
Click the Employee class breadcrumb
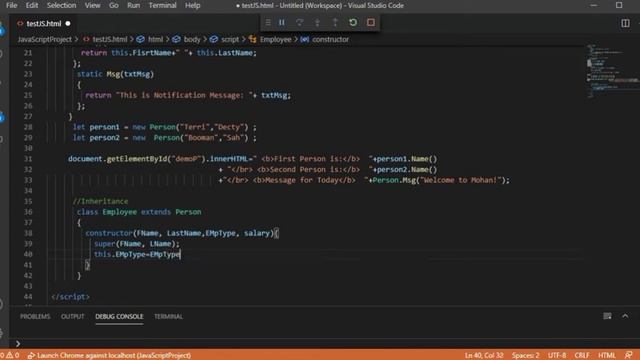(270, 40)
